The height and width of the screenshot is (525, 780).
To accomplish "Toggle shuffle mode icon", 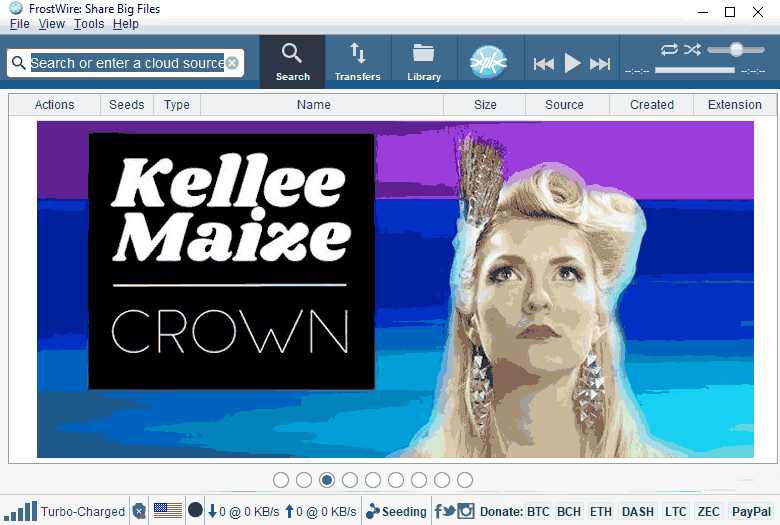I will (x=692, y=49).
